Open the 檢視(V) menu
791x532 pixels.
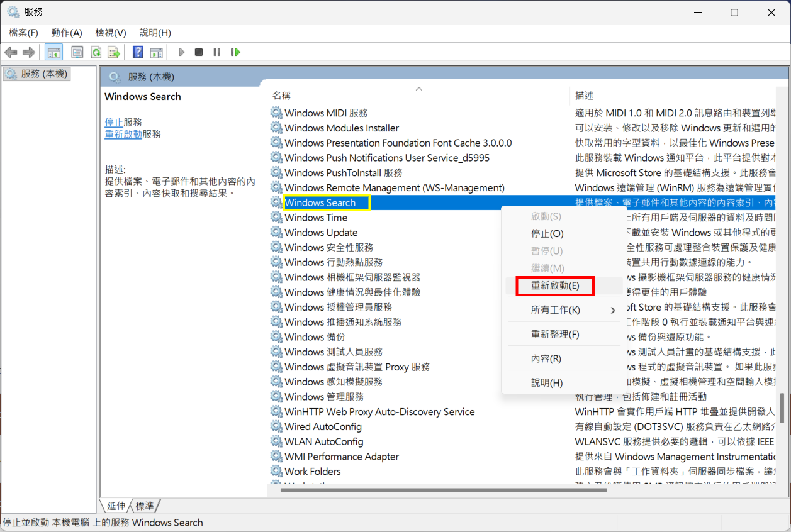111,33
